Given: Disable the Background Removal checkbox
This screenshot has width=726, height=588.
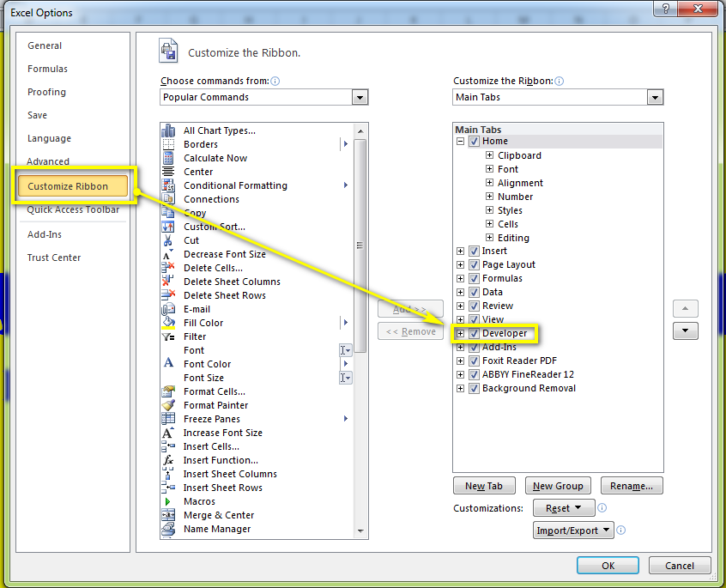Looking at the screenshot, I should [x=474, y=389].
